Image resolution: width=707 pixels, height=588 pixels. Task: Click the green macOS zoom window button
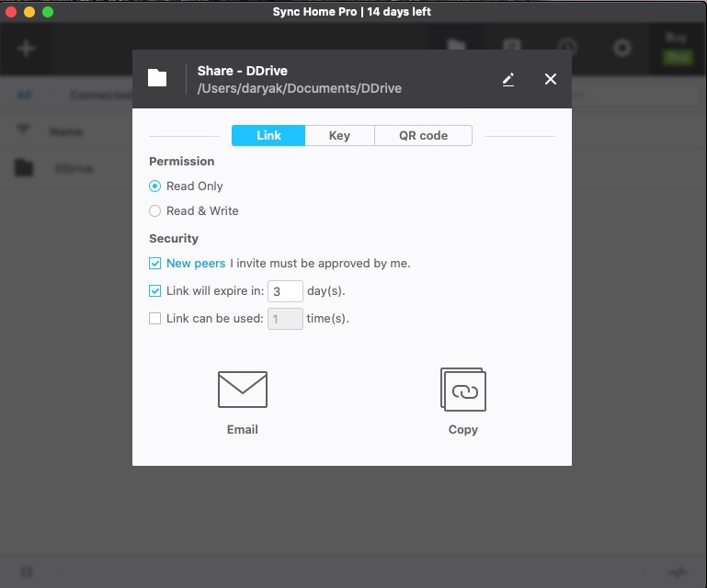point(48,12)
